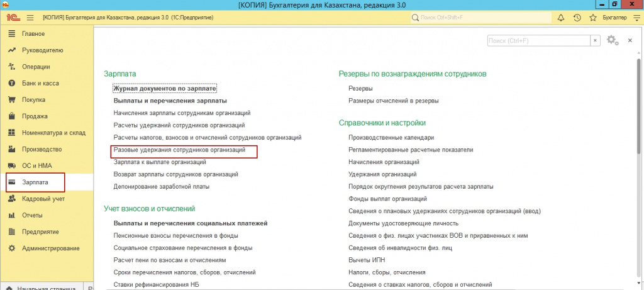Open Фонды выплат организаций
This screenshot has height=290, width=644.
pyautogui.click(x=387, y=199)
